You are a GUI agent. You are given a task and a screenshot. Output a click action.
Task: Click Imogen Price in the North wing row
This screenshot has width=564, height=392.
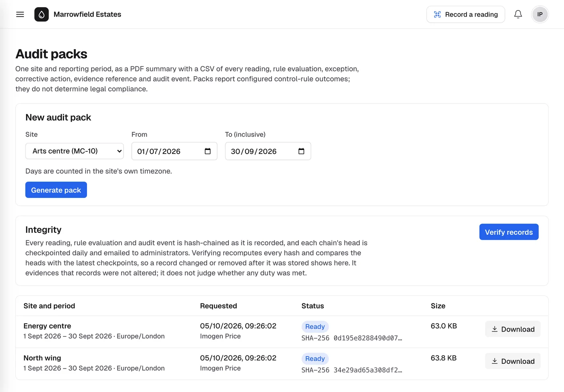220,368
